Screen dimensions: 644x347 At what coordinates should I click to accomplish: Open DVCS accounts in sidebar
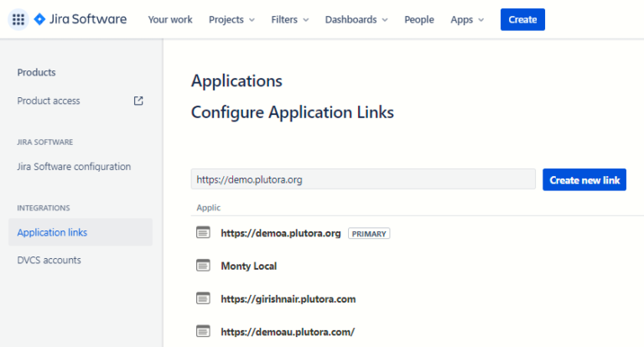[x=49, y=260]
